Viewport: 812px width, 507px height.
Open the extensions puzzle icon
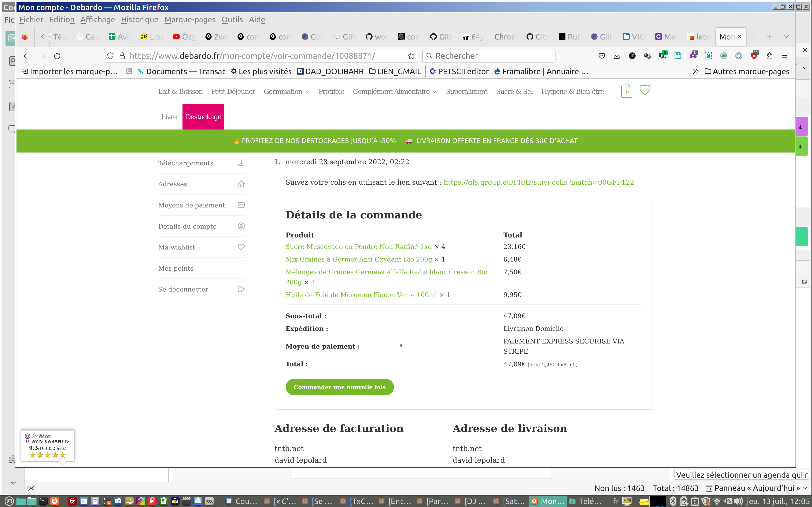(769, 56)
